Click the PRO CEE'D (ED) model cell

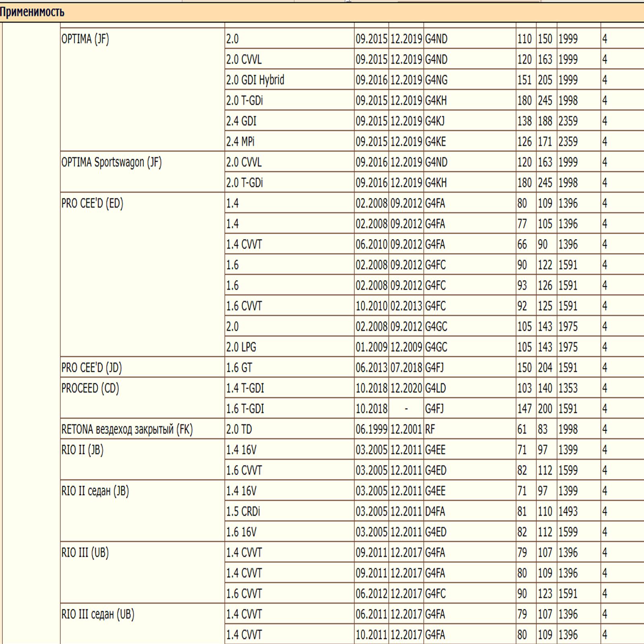pos(92,203)
